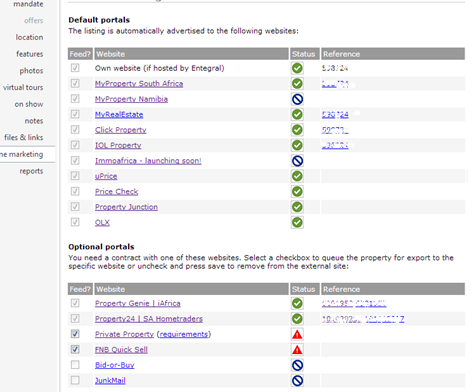
Task: Open the Property Junction link
Action: (x=126, y=207)
